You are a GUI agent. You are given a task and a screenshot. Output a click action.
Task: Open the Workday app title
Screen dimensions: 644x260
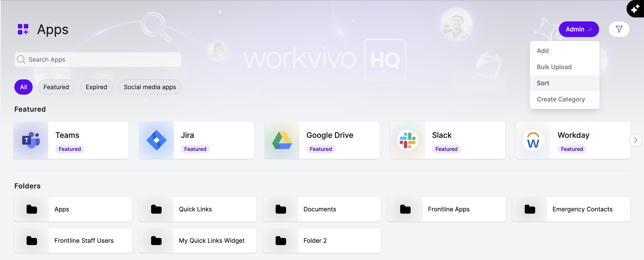tap(573, 135)
